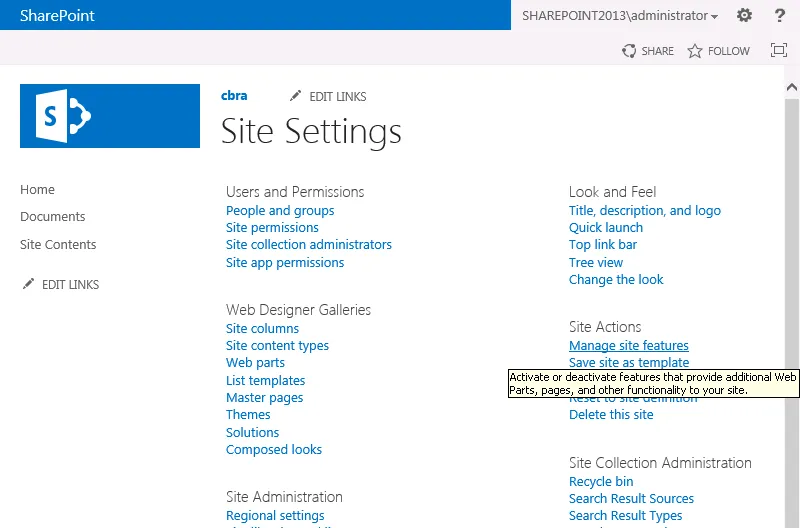Image resolution: width=800 pixels, height=528 pixels.
Task: Open Change the look
Action: (x=616, y=280)
